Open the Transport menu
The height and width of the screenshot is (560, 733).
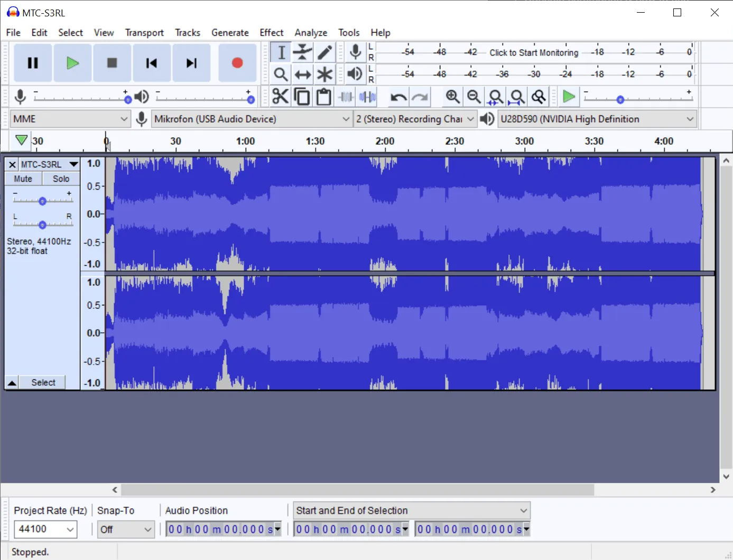[x=144, y=32]
